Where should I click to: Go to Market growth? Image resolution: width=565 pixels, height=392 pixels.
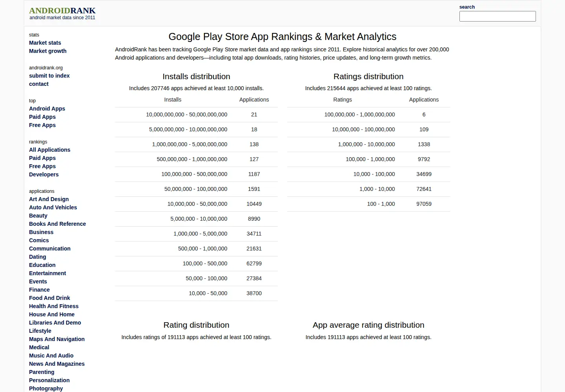[x=48, y=51]
